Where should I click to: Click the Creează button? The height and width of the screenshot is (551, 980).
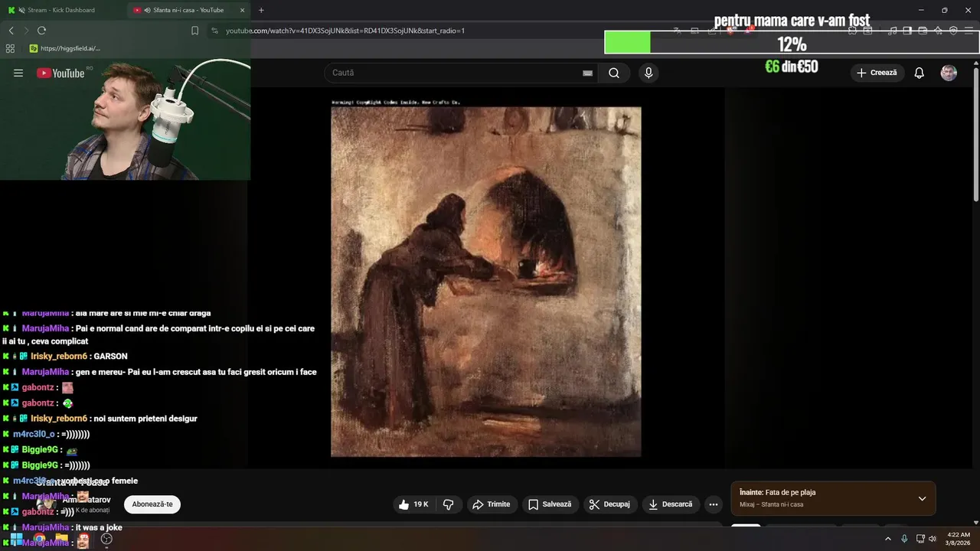coord(877,73)
